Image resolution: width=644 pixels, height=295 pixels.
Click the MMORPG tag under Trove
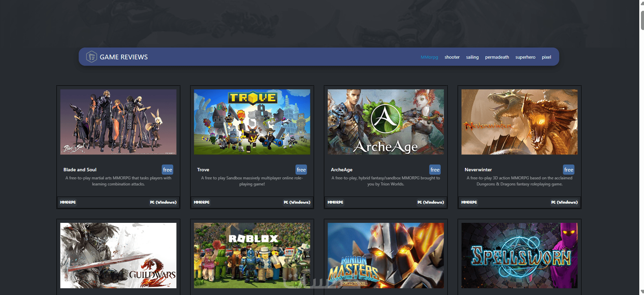click(x=202, y=202)
